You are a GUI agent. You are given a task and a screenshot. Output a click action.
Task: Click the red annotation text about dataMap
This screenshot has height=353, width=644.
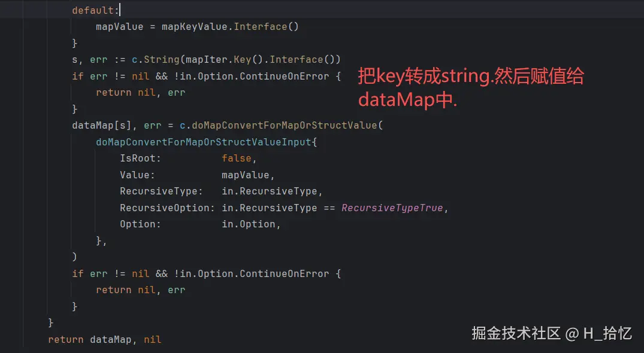click(x=471, y=88)
